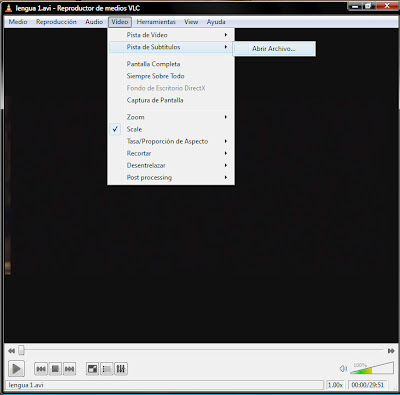
Task: Open the Medio menu
Action: pos(18,22)
